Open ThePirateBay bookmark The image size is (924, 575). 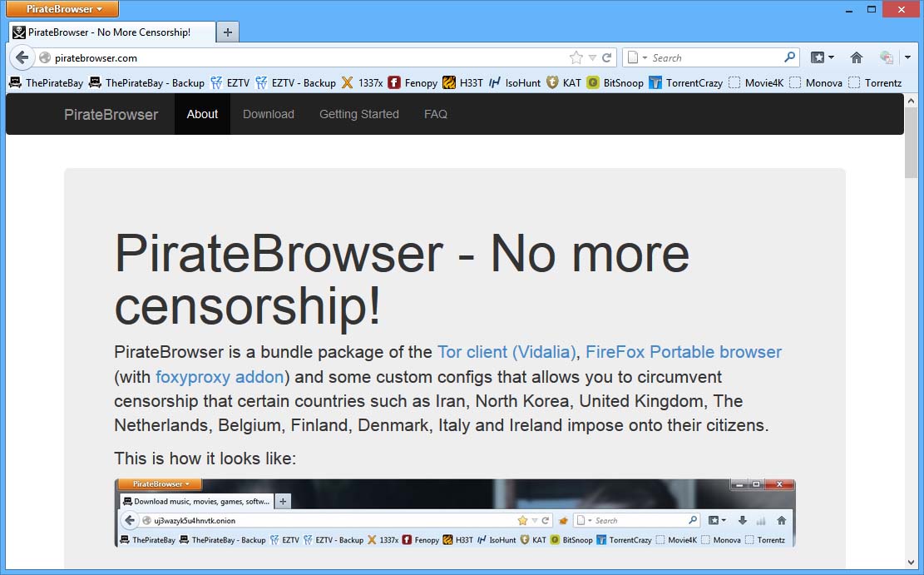coord(46,82)
